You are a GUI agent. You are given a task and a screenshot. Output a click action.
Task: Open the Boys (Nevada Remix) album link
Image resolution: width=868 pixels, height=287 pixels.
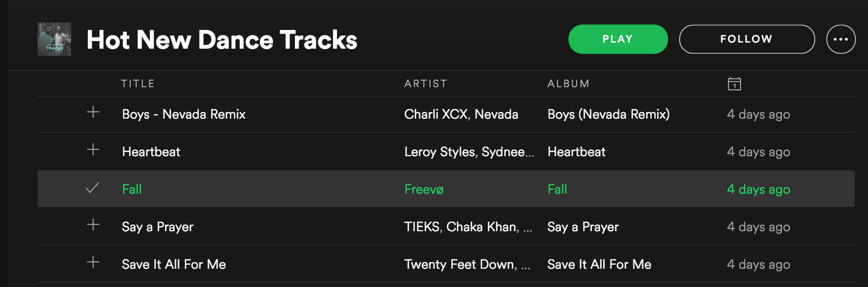tap(608, 114)
